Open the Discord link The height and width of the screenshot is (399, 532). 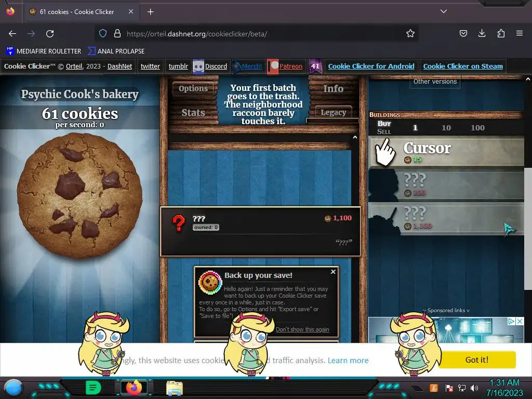[216, 66]
